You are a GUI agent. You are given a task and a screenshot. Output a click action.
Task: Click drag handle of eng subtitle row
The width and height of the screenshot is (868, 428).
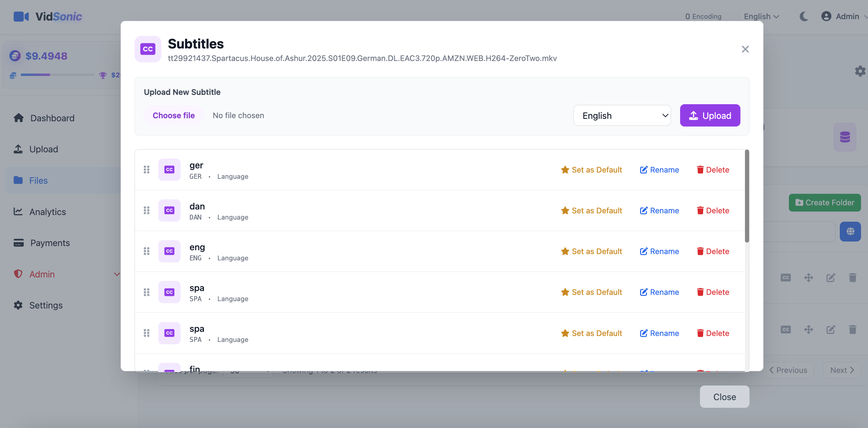point(146,251)
